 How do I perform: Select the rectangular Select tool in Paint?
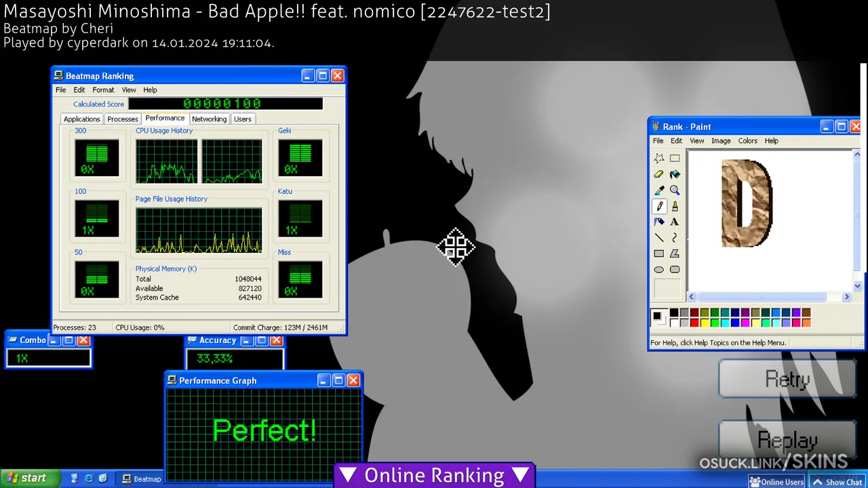675,158
